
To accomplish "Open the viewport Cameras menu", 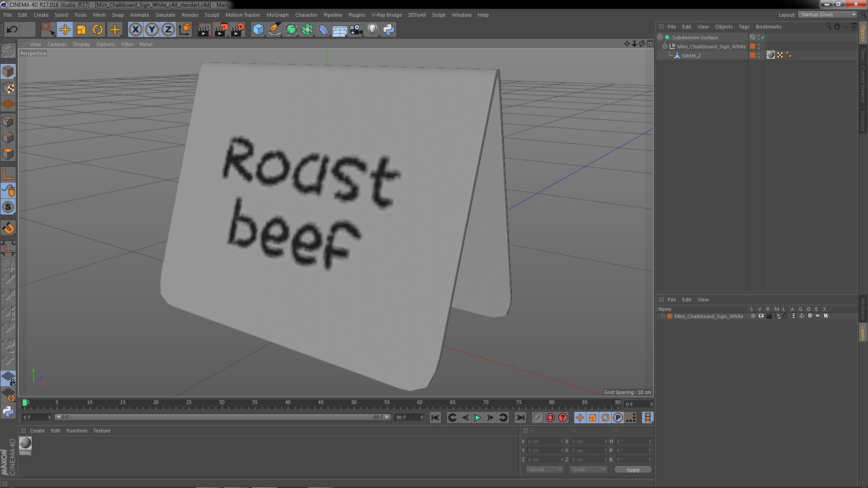I will point(57,44).
